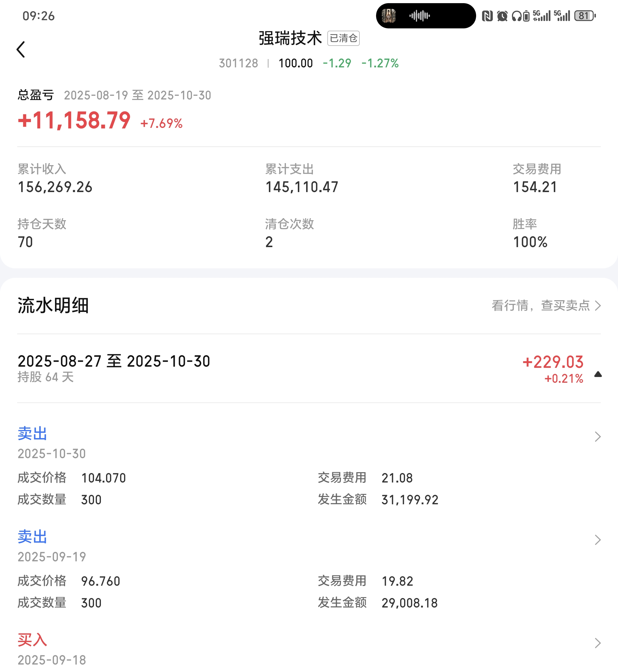The image size is (618, 672).
Task: Tap the 5G signal strength icon
Action: tap(542, 16)
